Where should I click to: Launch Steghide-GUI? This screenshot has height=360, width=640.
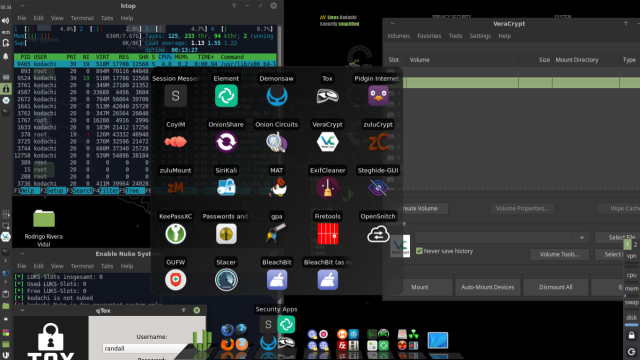tap(378, 188)
